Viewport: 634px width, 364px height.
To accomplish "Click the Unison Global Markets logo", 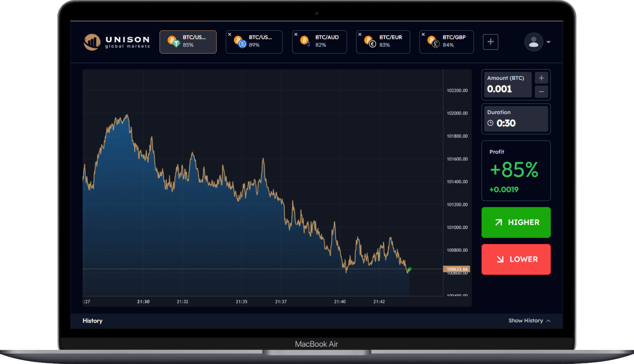I will click(x=117, y=42).
